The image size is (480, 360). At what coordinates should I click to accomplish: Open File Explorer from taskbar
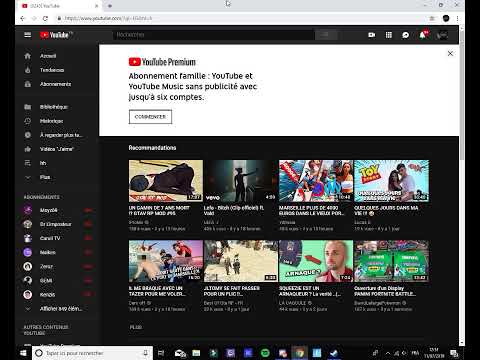coord(196,353)
